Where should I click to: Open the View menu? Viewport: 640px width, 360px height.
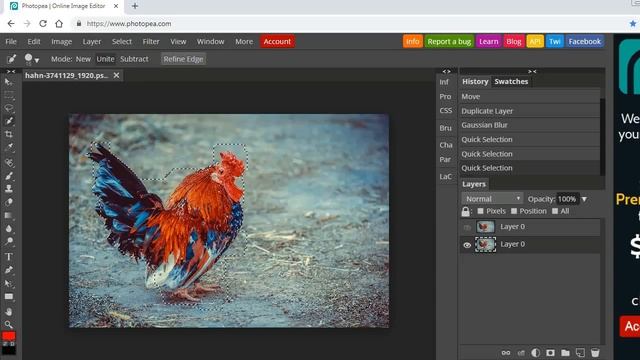pyautogui.click(x=178, y=42)
